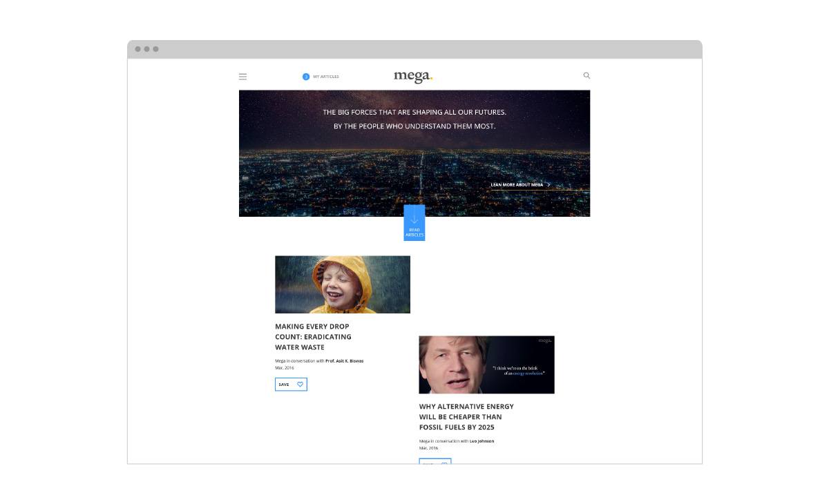Save the water waste article
This screenshot has height=504, width=829.
click(291, 385)
